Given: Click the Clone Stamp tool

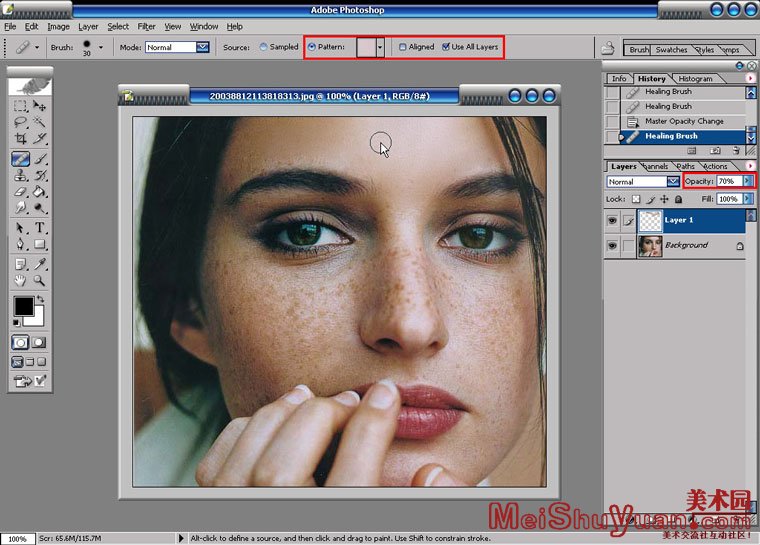Looking at the screenshot, I should pyautogui.click(x=20, y=175).
